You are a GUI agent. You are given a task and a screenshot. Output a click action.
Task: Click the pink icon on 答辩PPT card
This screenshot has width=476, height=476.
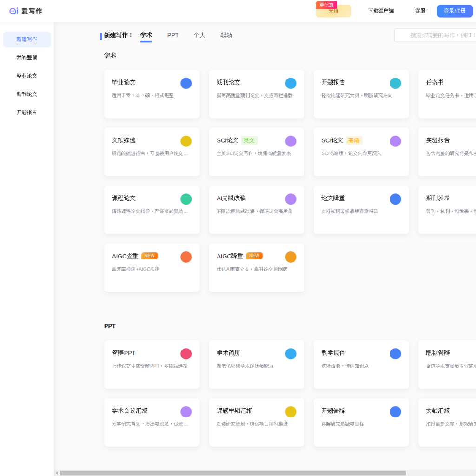click(186, 354)
